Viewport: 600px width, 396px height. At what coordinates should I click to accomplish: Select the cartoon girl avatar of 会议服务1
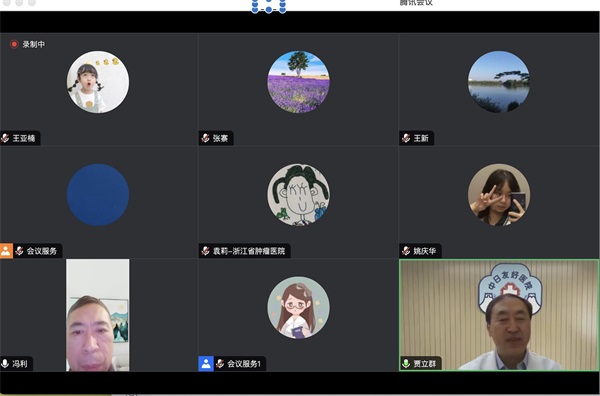point(298,308)
